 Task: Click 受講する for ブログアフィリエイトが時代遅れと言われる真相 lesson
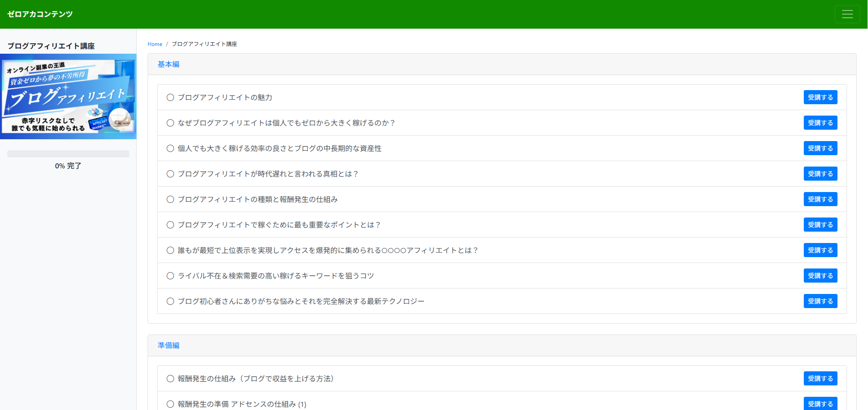point(820,173)
